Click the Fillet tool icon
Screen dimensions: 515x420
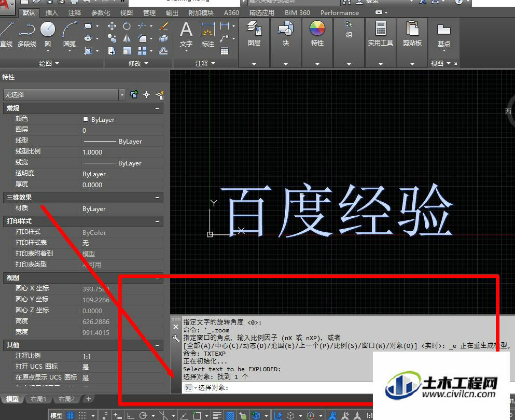[x=142, y=39]
